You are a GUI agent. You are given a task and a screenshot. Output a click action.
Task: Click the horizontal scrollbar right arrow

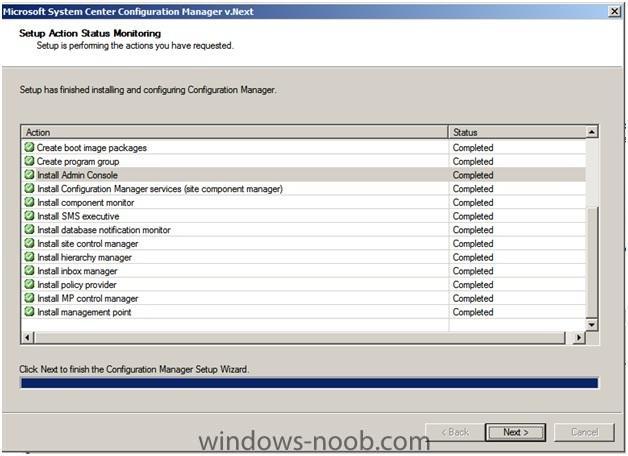[x=579, y=337]
